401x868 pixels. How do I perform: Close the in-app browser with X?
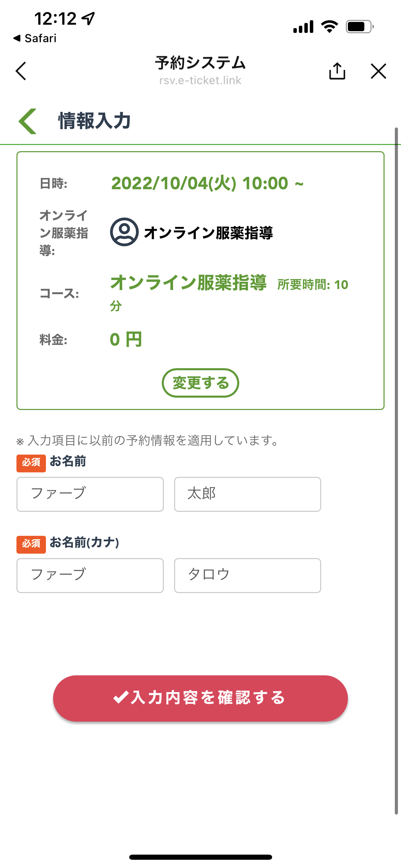(x=378, y=71)
